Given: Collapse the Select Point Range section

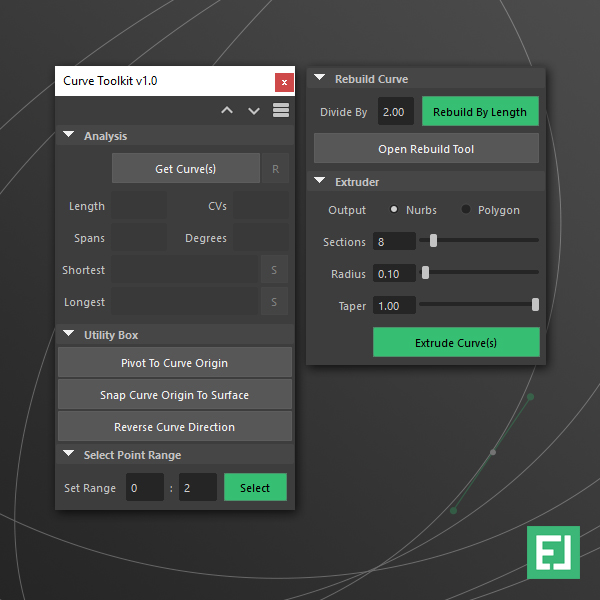Looking at the screenshot, I should pos(69,454).
